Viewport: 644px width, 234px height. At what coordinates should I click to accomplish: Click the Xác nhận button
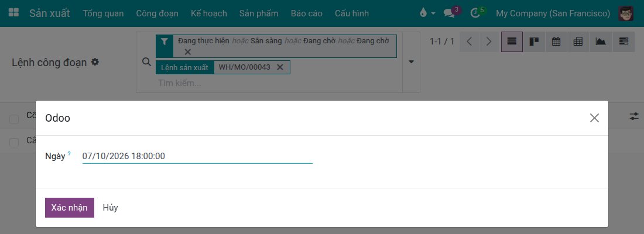tap(70, 207)
